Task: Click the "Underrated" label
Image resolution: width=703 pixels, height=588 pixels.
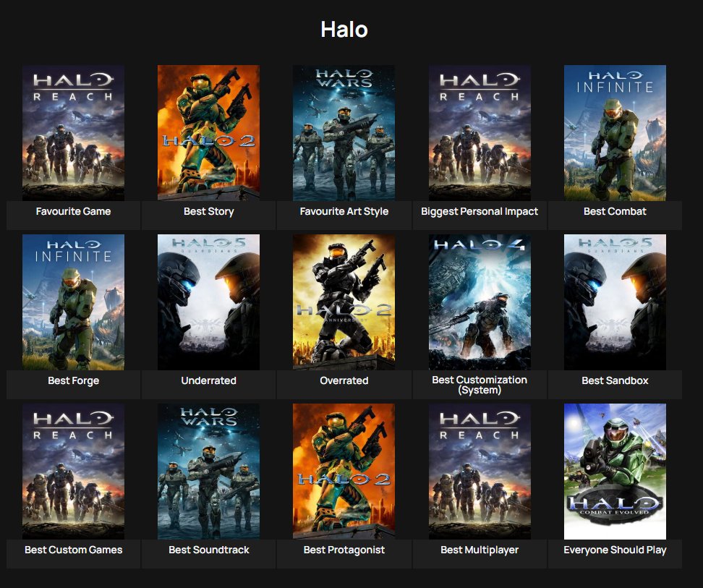Action: click(208, 380)
